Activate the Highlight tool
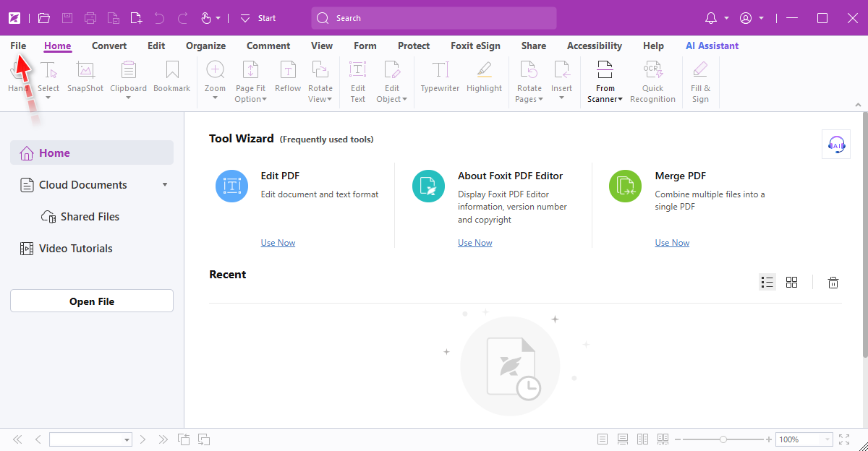Screen dimensions: 868x451 [x=484, y=71]
